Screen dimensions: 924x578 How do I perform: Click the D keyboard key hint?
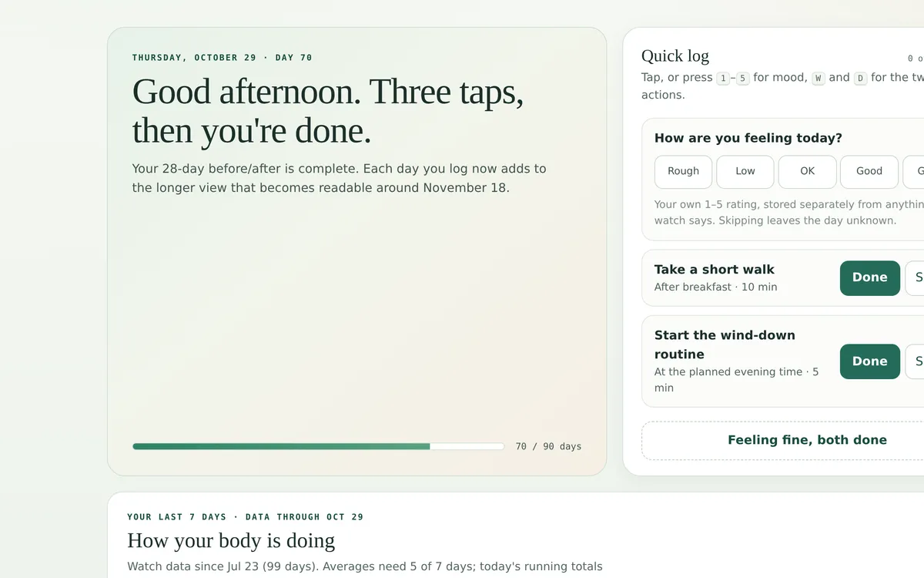(860, 78)
